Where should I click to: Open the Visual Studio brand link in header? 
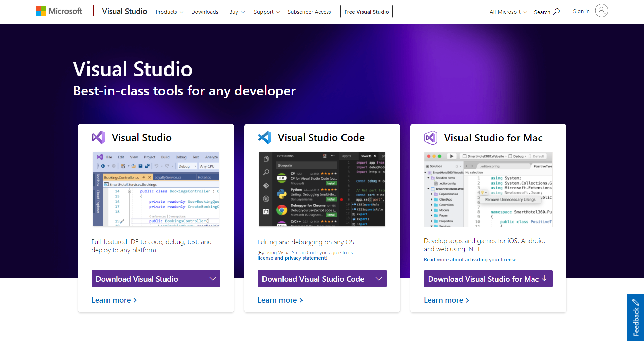[124, 11]
